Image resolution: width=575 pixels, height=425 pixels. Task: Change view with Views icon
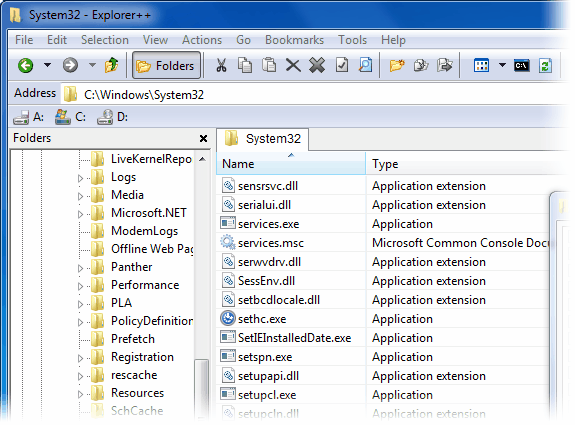(481, 66)
